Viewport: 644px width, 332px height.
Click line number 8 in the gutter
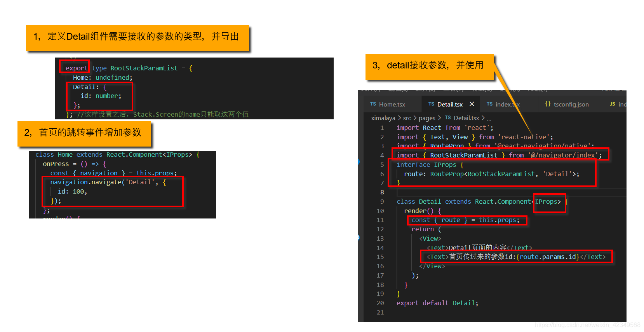[x=382, y=192]
